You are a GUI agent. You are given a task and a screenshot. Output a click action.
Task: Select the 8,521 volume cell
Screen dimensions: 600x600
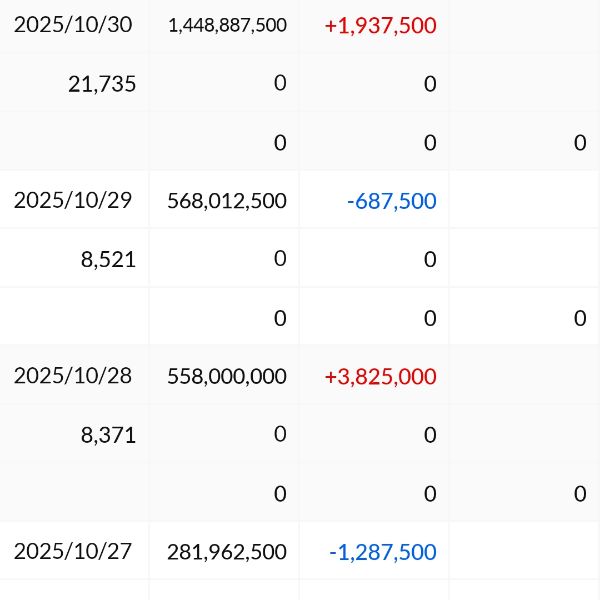point(108,259)
